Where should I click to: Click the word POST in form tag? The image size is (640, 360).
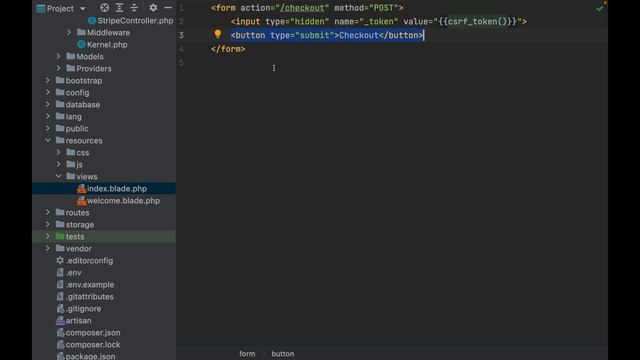point(384,8)
